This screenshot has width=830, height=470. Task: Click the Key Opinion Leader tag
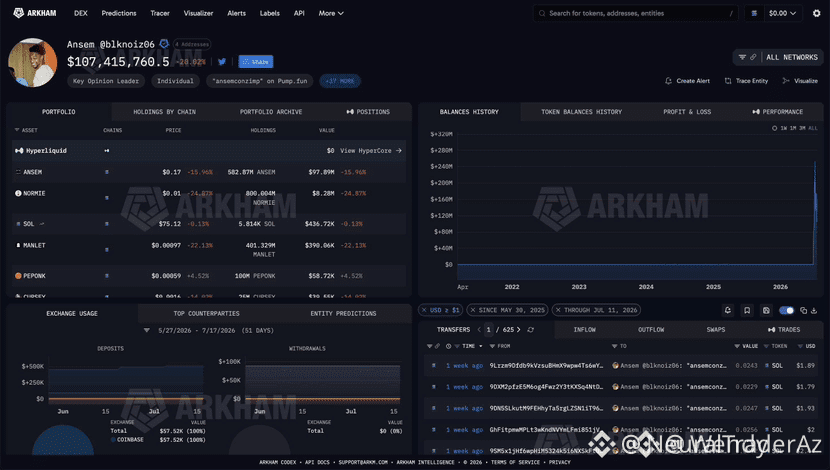pyautogui.click(x=106, y=81)
